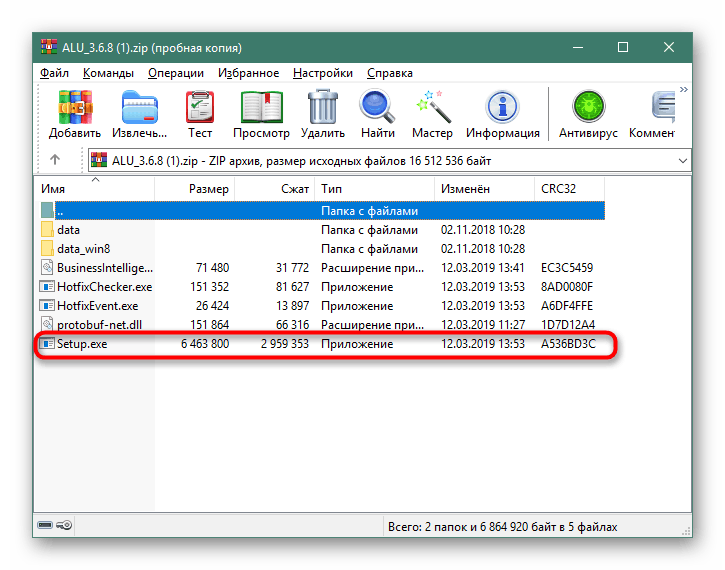This screenshot has height=570, width=725.
Task: Go up one folder level arrow
Action: 55,160
